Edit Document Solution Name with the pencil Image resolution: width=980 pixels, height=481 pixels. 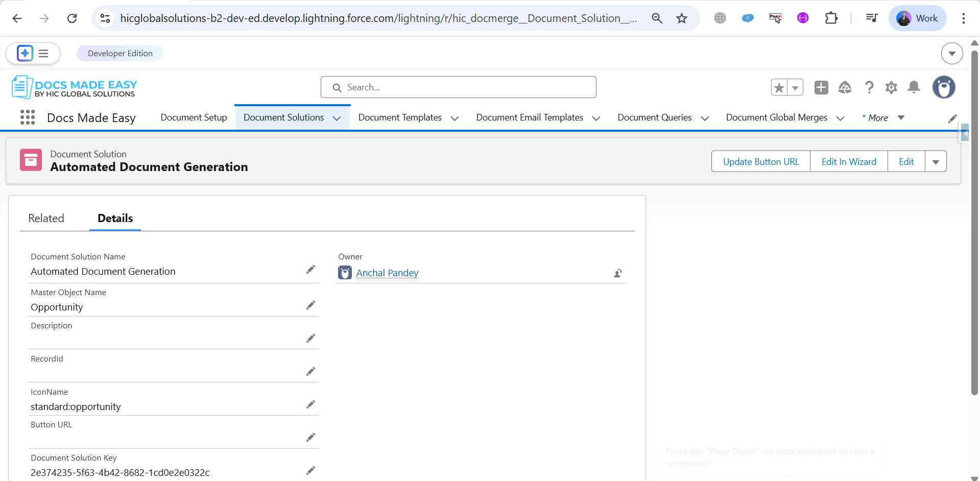pos(310,270)
